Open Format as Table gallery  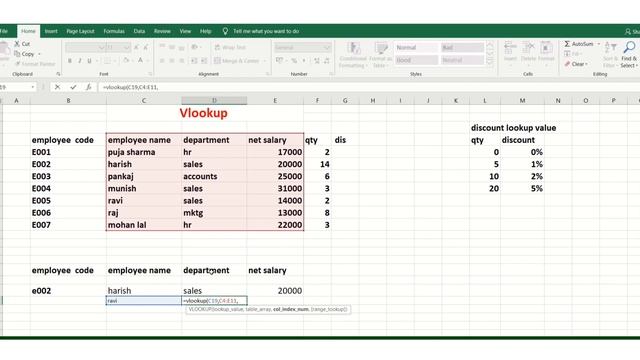(382, 55)
